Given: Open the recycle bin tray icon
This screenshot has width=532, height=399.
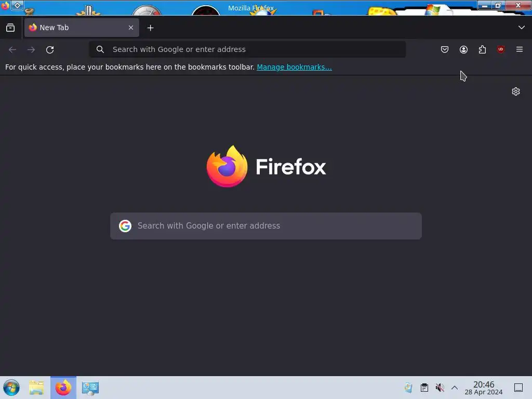Looking at the screenshot, I should pos(408,388).
